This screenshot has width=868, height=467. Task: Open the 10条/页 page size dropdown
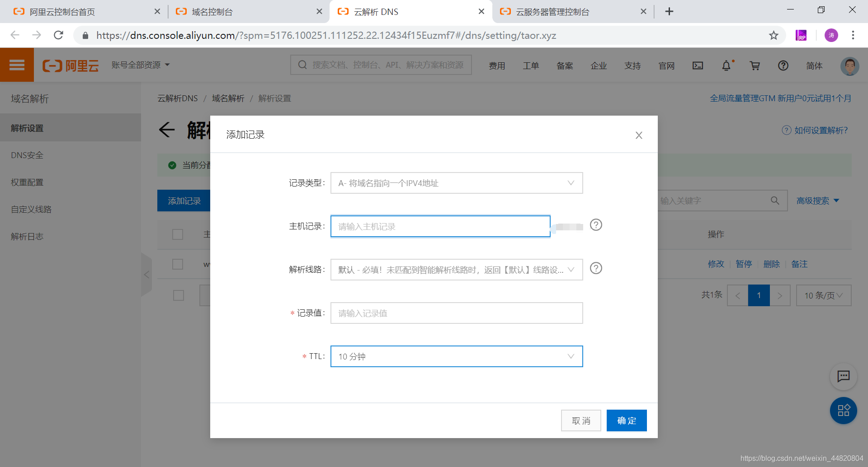point(823,295)
